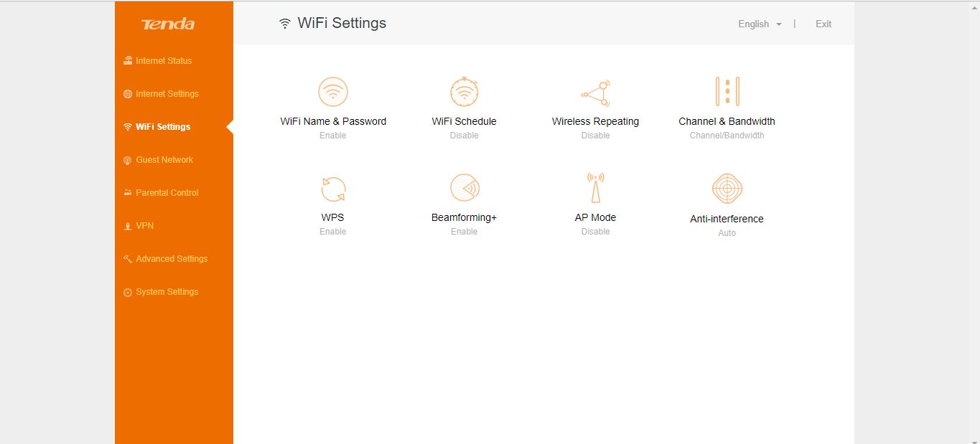
Task: Go to Internet Status in sidebar
Action: coord(158,61)
